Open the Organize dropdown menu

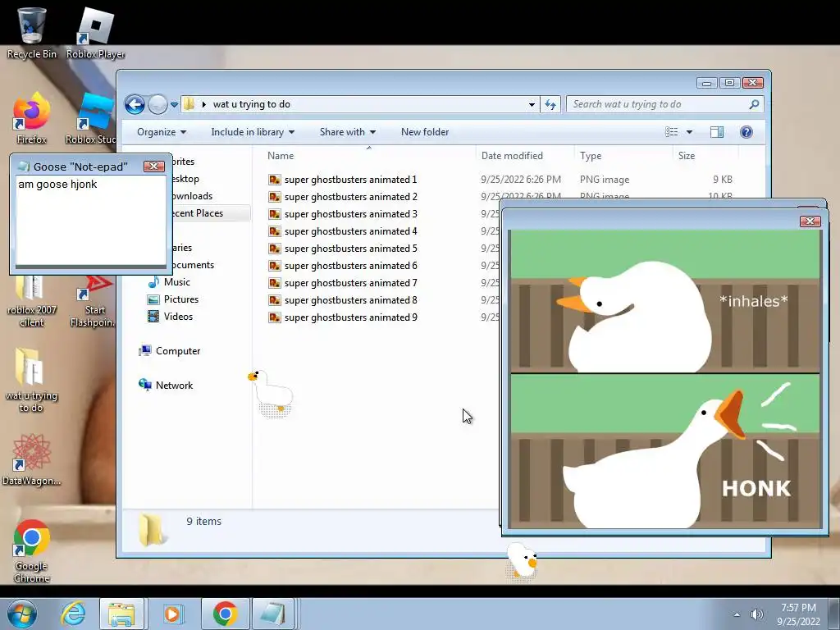tap(162, 132)
